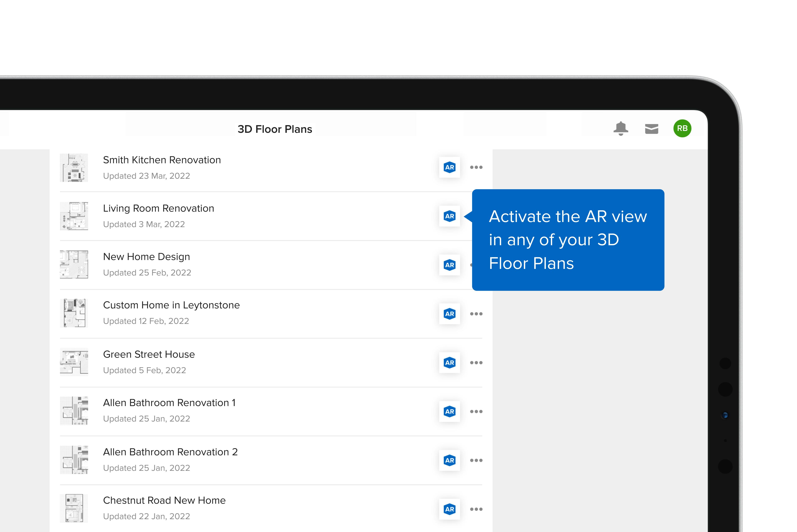The width and height of the screenshot is (797, 532).
Task: Click the 'Updated 5 Feb, 2022' date text
Action: pos(144,370)
